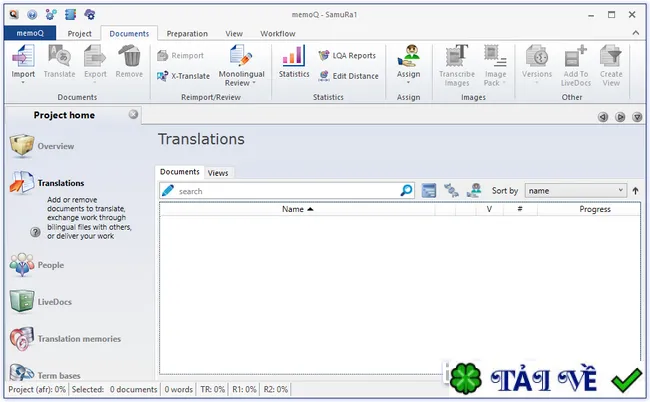Go to previous tab arrow
The height and width of the screenshot is (402, 650).
(x=603, y=117)
